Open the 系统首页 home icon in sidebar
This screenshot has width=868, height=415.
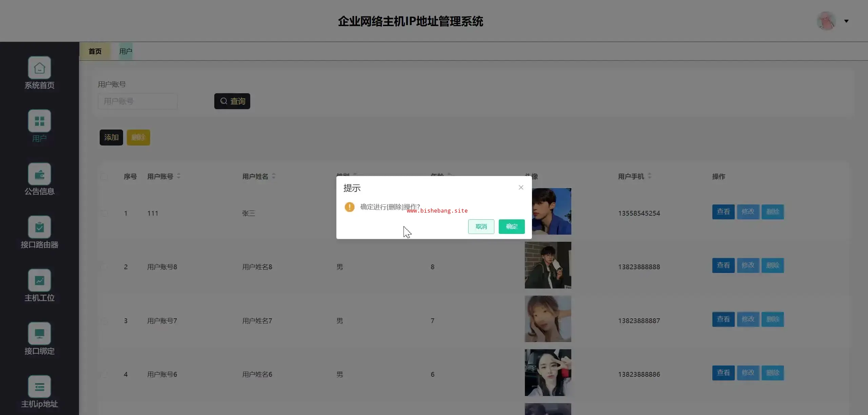pos(39,68)
